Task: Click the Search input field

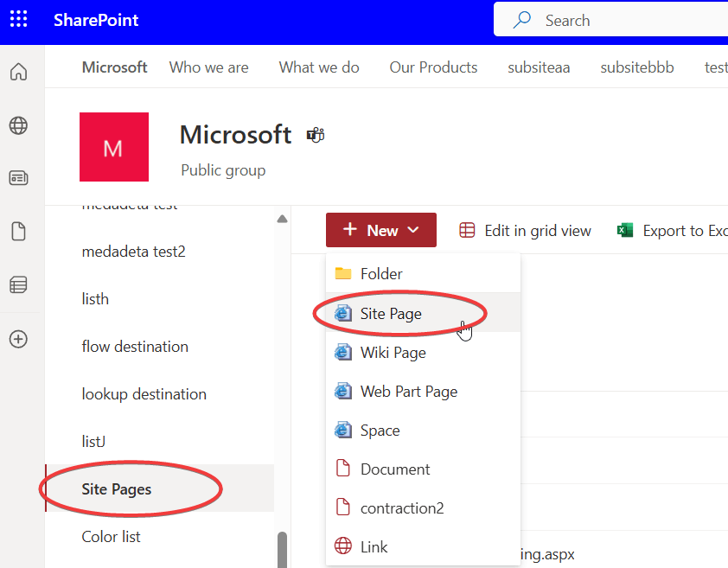Action: coord(610,20)
